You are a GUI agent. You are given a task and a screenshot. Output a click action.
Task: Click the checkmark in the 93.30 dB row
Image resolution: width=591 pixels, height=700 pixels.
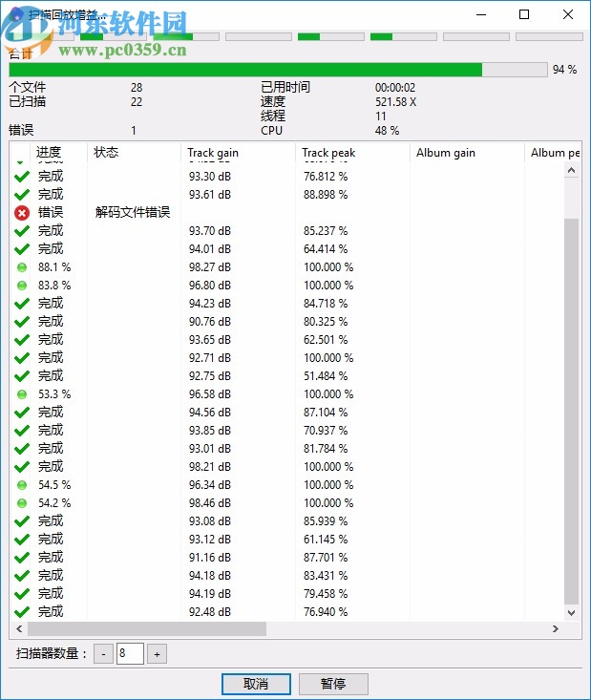tap(21, 177)
